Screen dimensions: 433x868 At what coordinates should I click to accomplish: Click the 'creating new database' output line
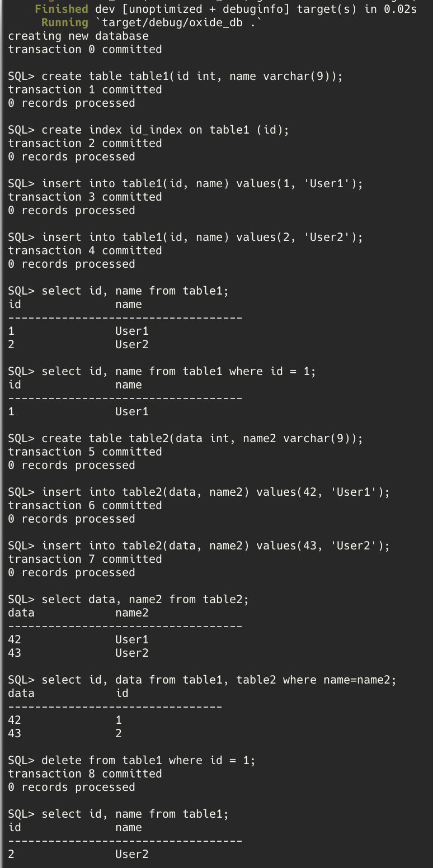78,36
